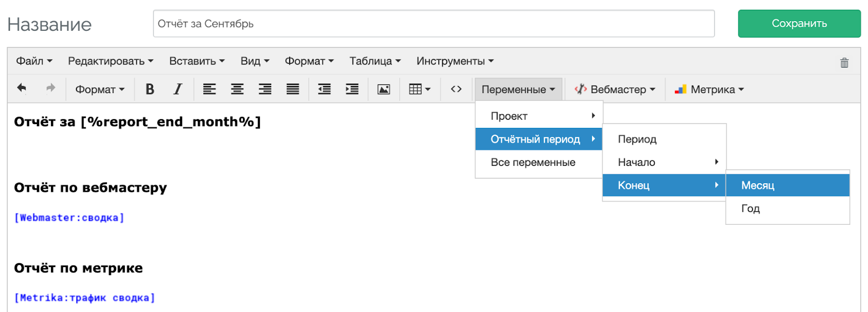Expand the Конец submenu
This screenshot has width=868, height=312.
pos(664,185)
